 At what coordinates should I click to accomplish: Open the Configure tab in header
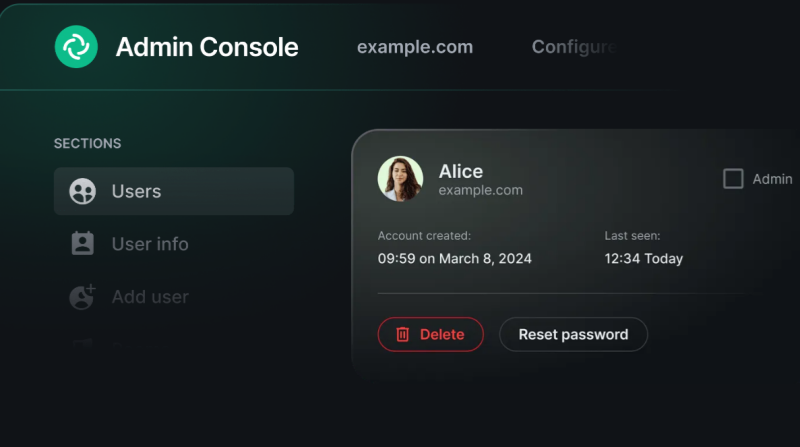pos(574,47)
